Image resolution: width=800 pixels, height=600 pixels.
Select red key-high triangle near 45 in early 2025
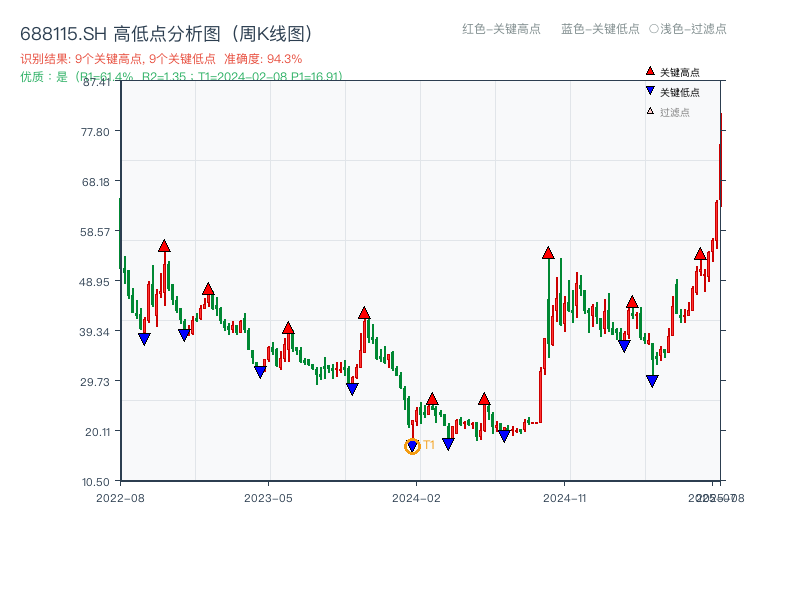click(632, 302)
